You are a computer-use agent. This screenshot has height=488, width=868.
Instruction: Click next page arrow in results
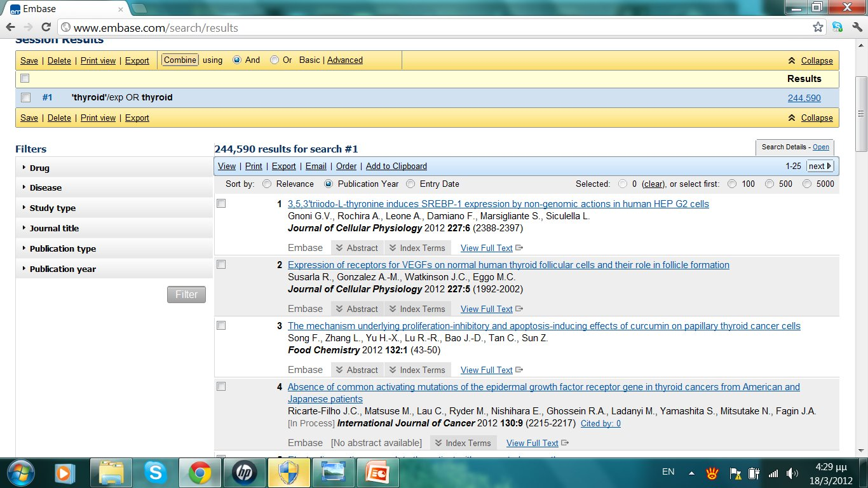[x=819, y=166]
